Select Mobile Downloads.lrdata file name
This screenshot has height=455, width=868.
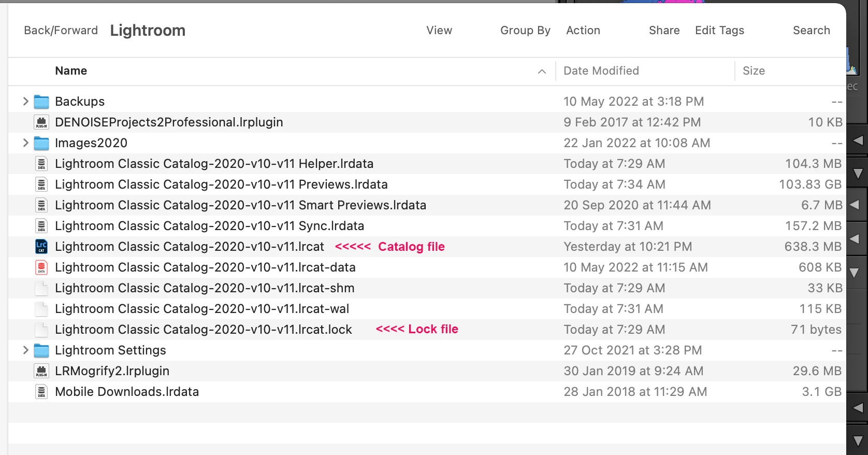(127, 392)
